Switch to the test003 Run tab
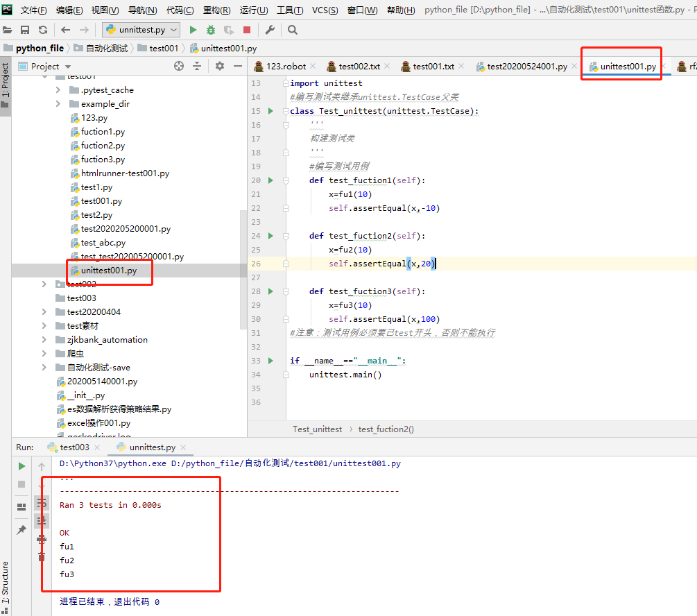Image resolution: width=697 pixels, height=616 pixels. coord(74,447)
